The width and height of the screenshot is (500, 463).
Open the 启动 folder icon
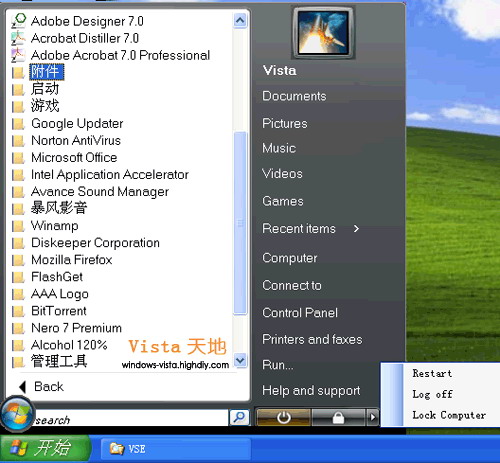tap(18, 89)
